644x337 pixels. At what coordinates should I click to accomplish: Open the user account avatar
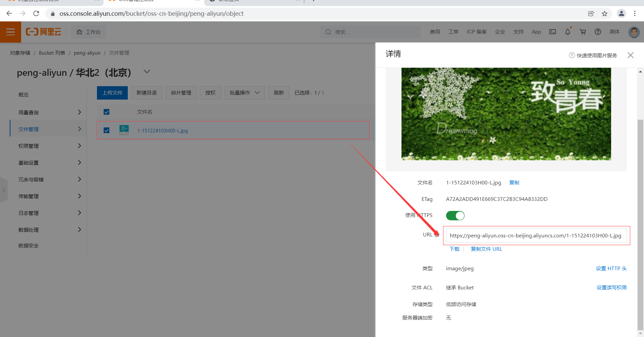point(634,32)
